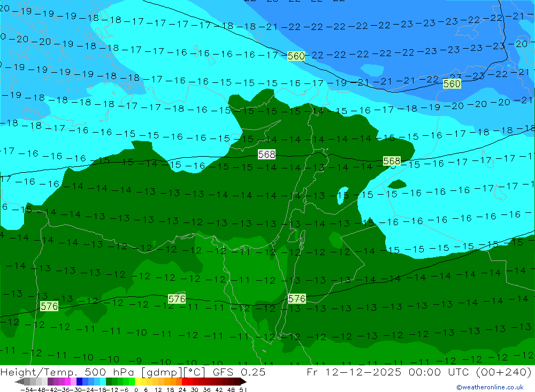Click the -9 temperature value on the map
This screenshot has height=392, width=535.
pyautogui.click(x=136, y=360)
